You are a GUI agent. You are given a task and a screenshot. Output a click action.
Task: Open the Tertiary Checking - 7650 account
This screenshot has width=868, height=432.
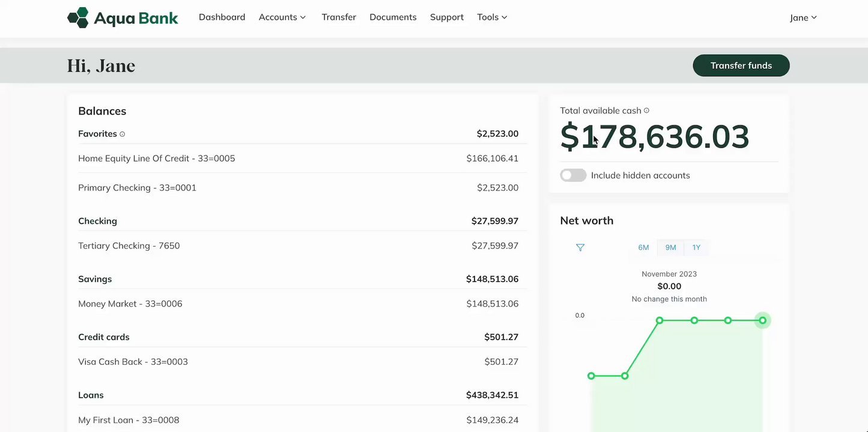[129, 245]
